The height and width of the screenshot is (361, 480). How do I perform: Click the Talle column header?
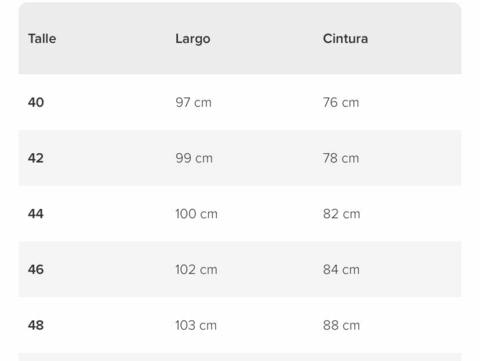(x=42, y=39)
